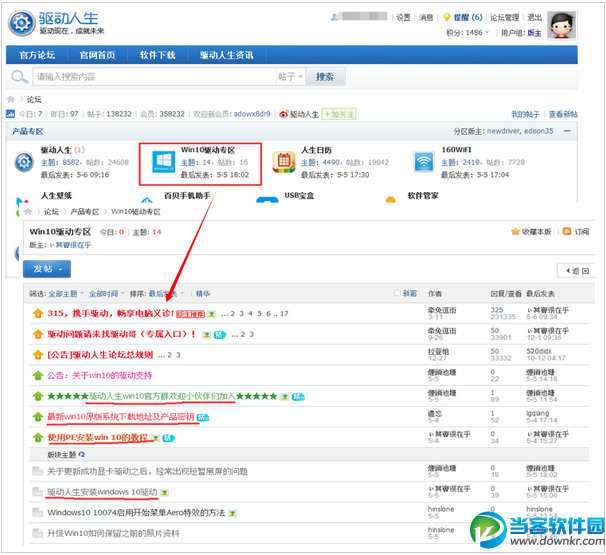Viewport: 606px width, 555px height.
Task: Click the pin icon for 使用PE安装win 10的教程
Action: (x=37, y=437)
